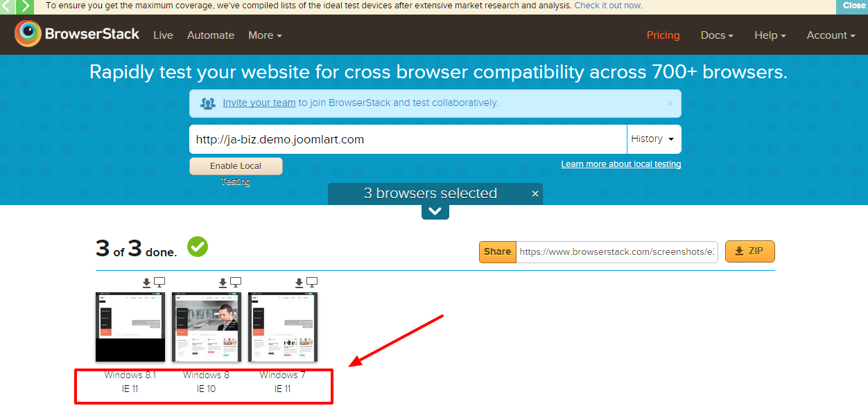Click the URL input field

pos(408,139)
